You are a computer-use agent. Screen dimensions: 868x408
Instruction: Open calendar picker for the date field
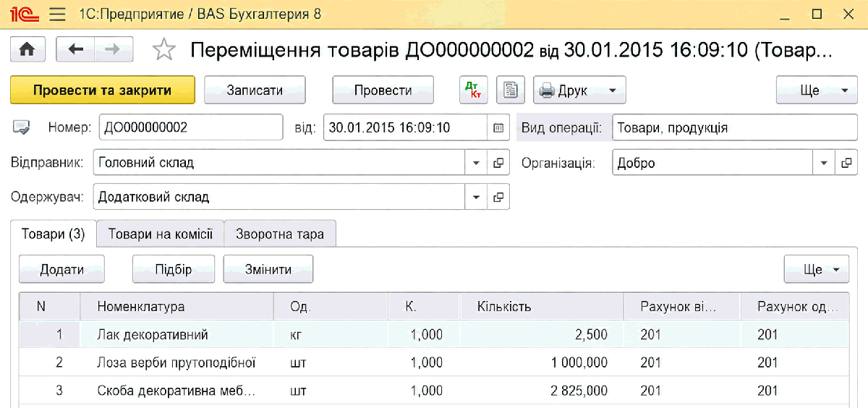point(498,128)
